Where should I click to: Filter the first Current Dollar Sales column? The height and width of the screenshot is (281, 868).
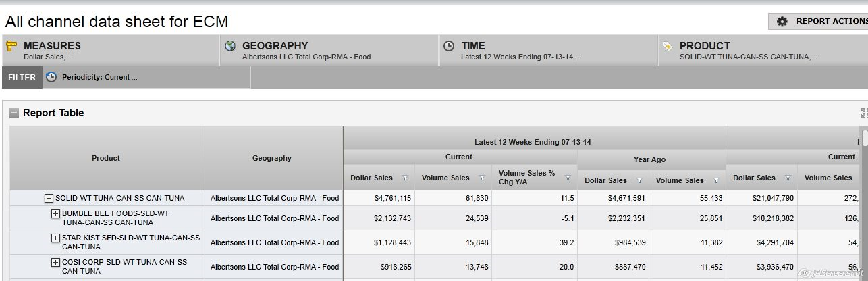pyautogui.click(x=405, y=178)
